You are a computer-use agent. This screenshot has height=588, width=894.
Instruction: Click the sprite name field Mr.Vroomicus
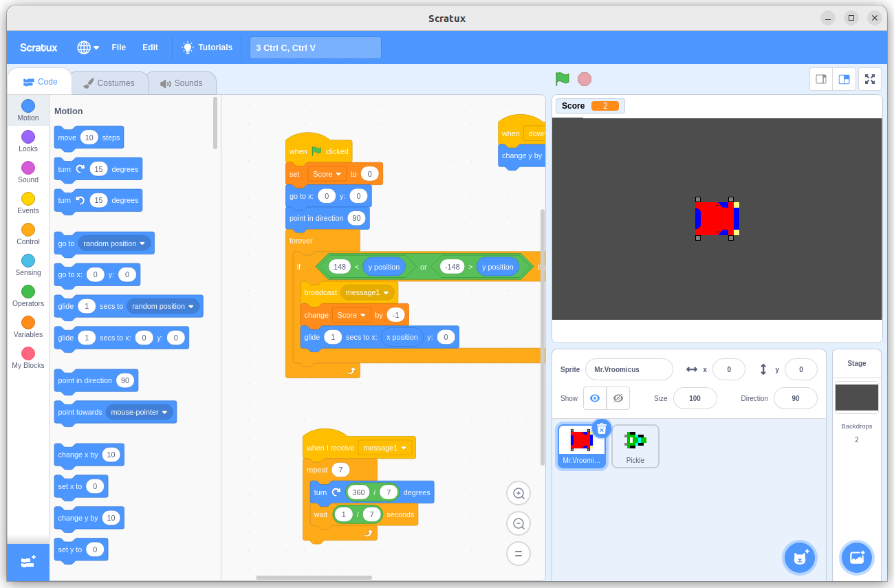point(629,369)
